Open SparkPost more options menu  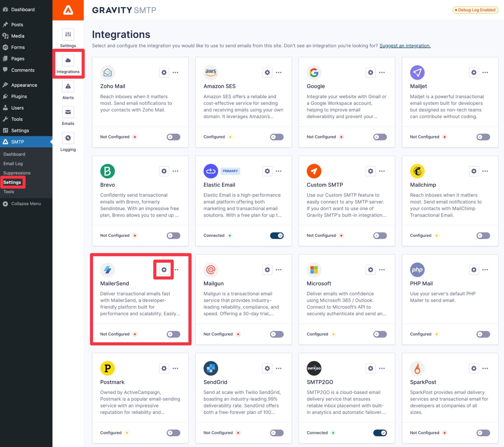[485, 368]
